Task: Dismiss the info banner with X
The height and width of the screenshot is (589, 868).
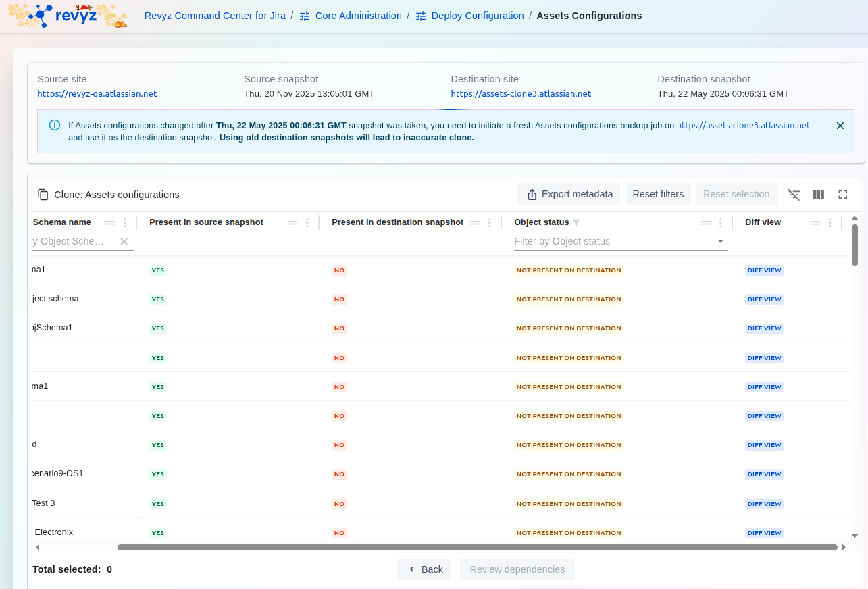Action: pos(840,126)
